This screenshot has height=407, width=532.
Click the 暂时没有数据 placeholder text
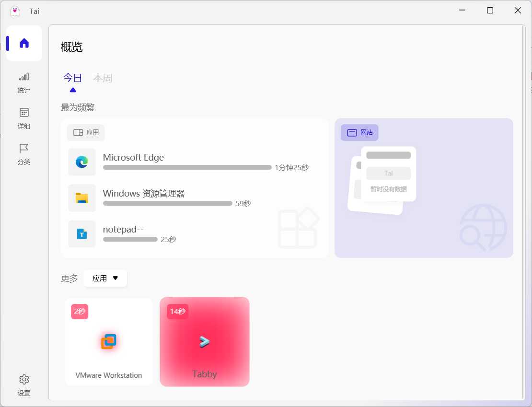coord(389,189)
